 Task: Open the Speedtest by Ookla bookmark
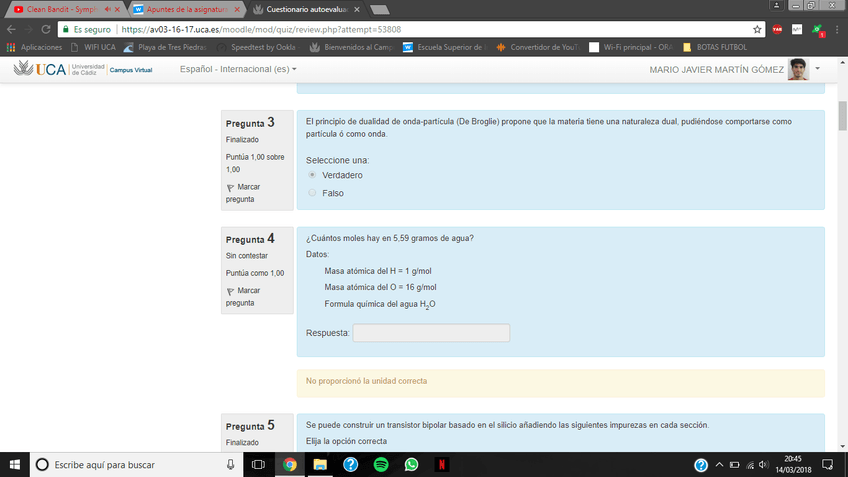click(259, 47)
